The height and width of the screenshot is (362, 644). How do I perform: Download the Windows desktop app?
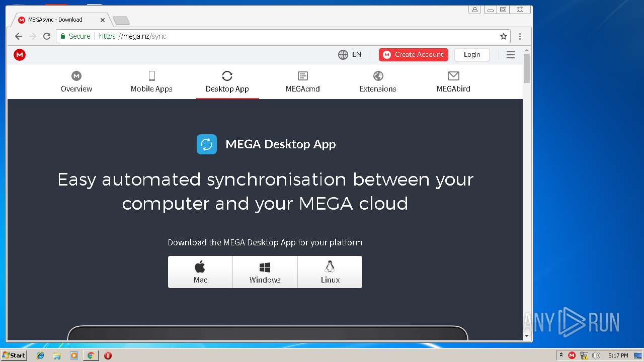pyautogui.click(x=265, y=272)
